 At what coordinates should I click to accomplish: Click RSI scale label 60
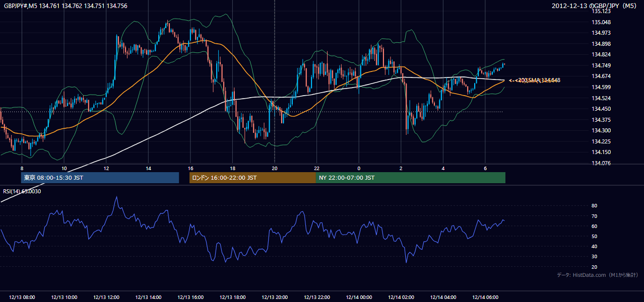(x=595, y=226)
